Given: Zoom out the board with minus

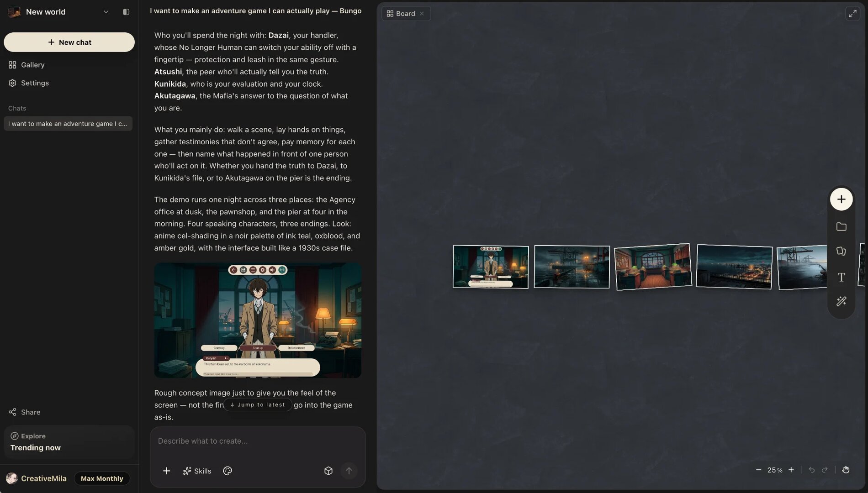Looking at the screenshot, I should (x=758, y=470).
